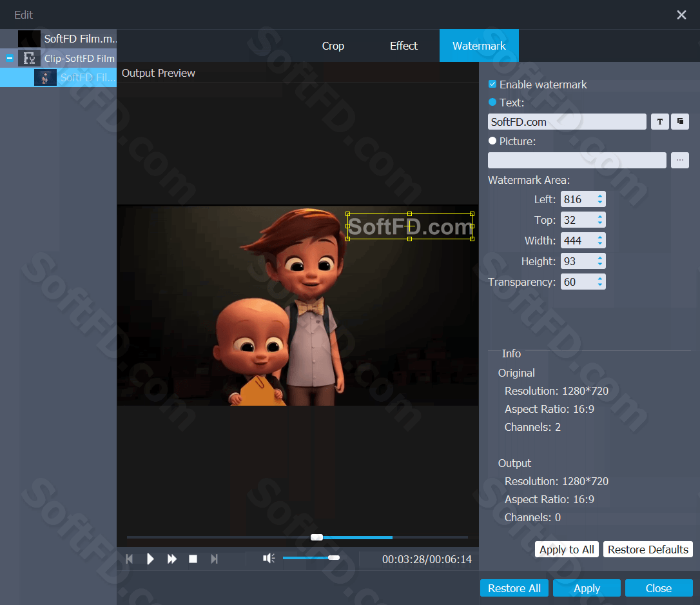Click the Apply to All button
Viewport: 700px width, 605px height.
pyautogui.click(x=567, y=549)
